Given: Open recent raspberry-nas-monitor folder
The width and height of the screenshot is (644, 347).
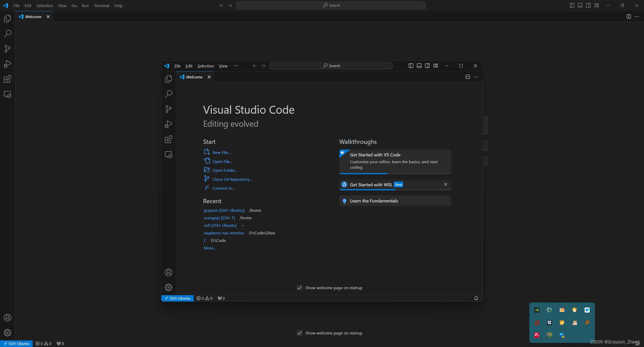Looking at the screenshot, I should [224, 233].
